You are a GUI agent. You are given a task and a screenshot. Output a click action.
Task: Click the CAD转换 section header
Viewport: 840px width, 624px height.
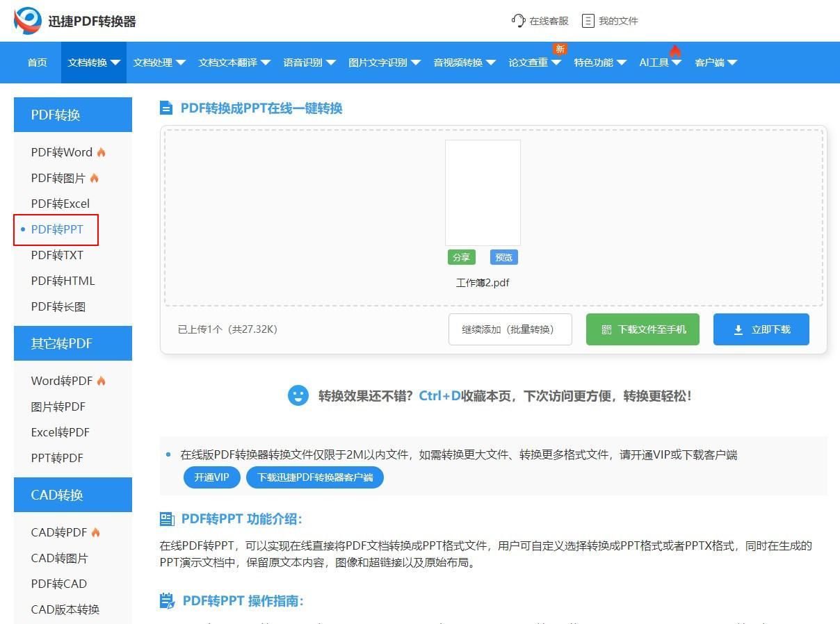[x=73, y=495]
